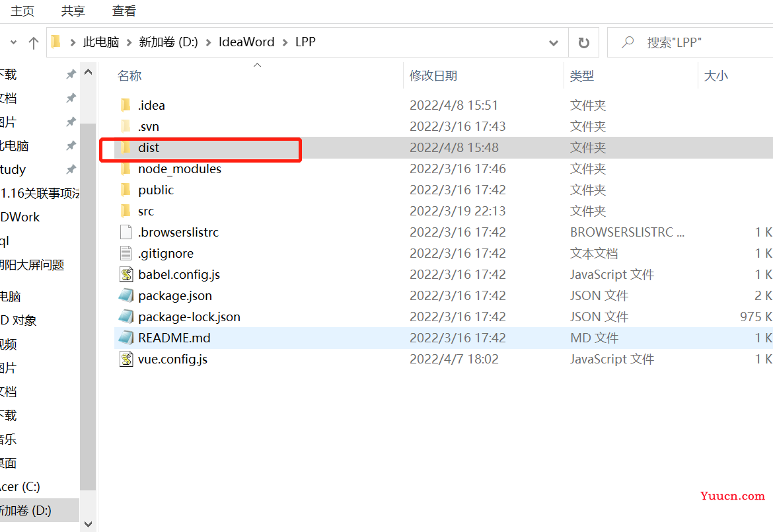Click the dist folder name

[149, 147]
